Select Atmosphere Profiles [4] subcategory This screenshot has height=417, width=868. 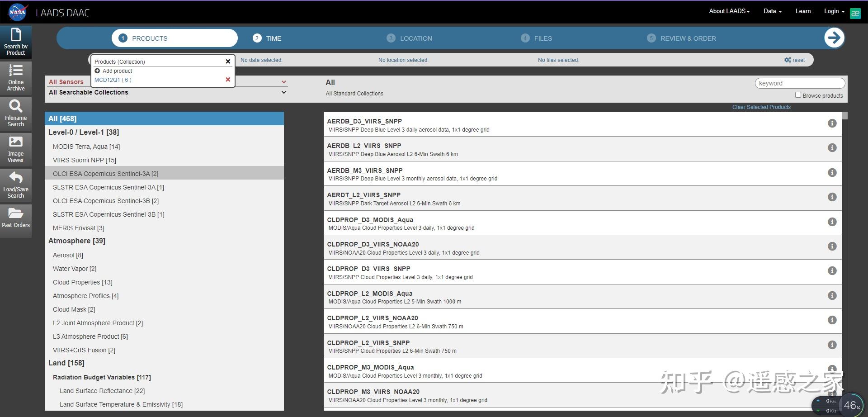[86, 296]
